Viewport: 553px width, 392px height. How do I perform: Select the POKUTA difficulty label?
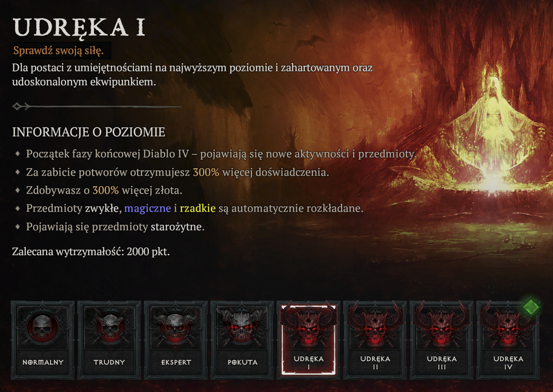(243, 362)
